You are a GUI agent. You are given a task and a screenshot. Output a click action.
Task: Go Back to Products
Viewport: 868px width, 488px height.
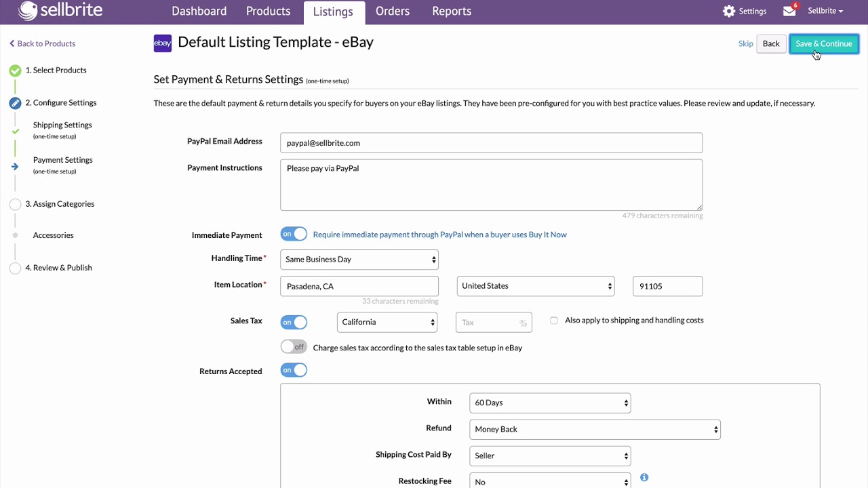[x=42, y=43]
